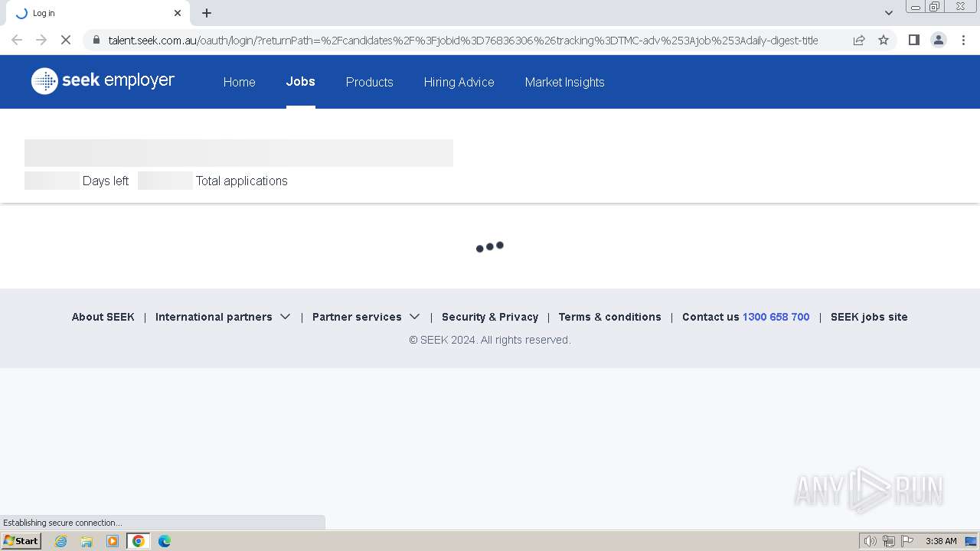
Task: Expand Partner services dropdown
Action: pyautogui.click(x=366, y=317)
